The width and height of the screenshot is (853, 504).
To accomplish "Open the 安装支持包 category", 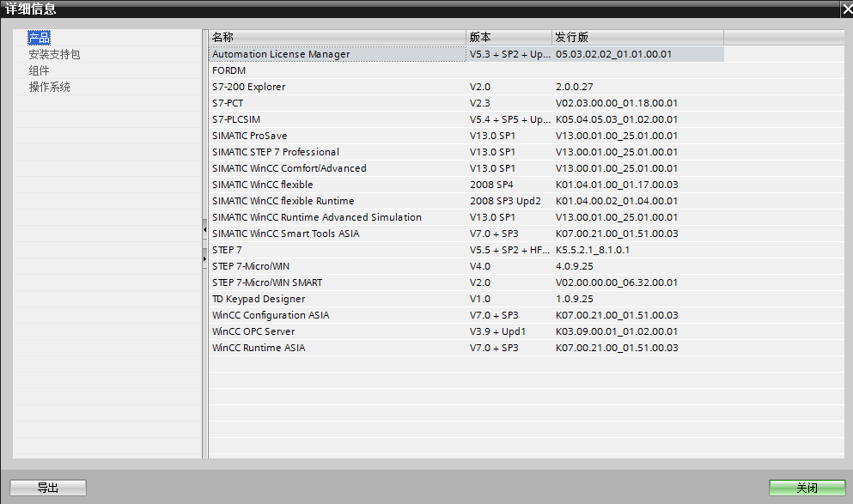I will [54, 54].
